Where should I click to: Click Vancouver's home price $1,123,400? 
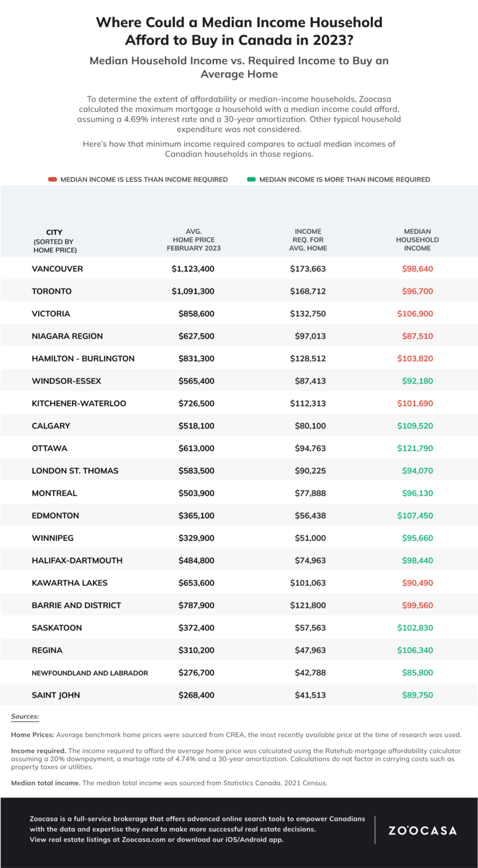[x=193, y=269]
